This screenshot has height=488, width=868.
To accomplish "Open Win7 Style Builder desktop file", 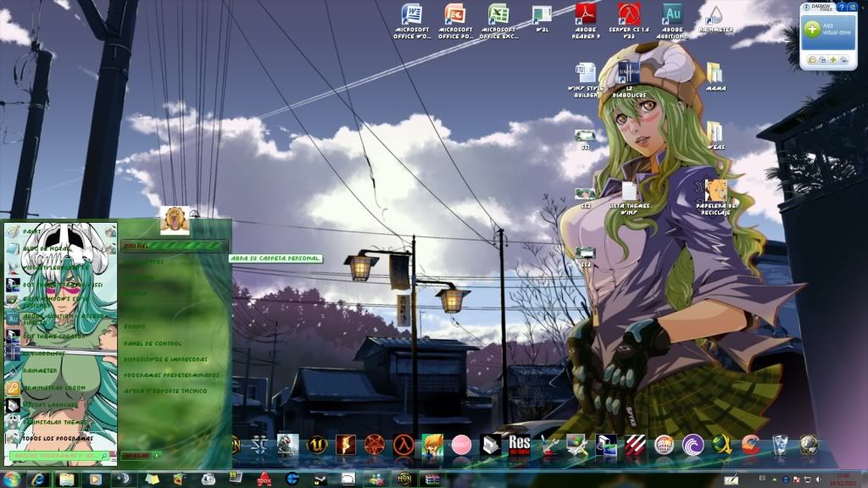I will (x=586, y=80).
